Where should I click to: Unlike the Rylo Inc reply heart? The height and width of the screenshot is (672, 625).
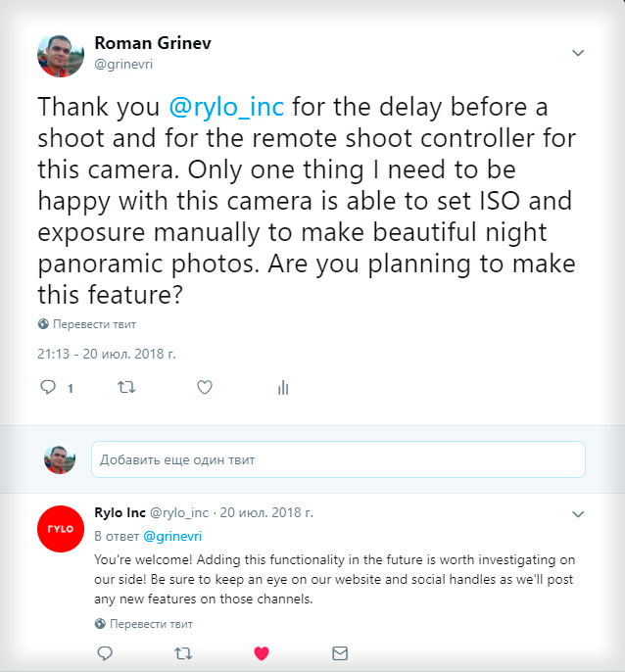262,652
